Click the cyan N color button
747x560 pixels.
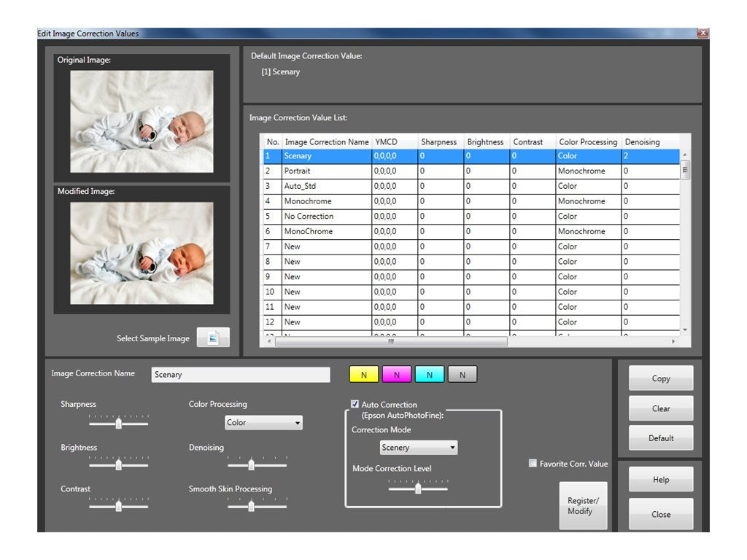(429, 375)
